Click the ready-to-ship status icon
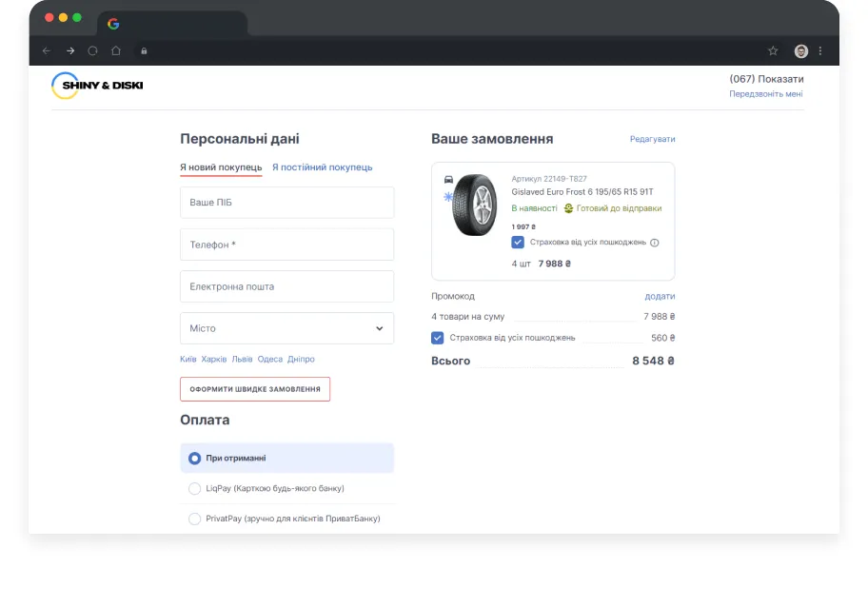 click(568, 208)
